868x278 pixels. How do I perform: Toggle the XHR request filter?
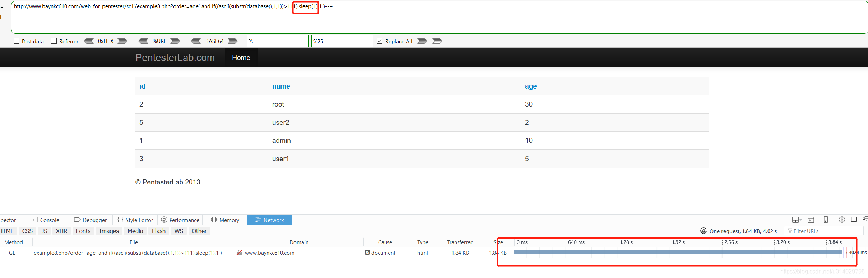[61, 231]
